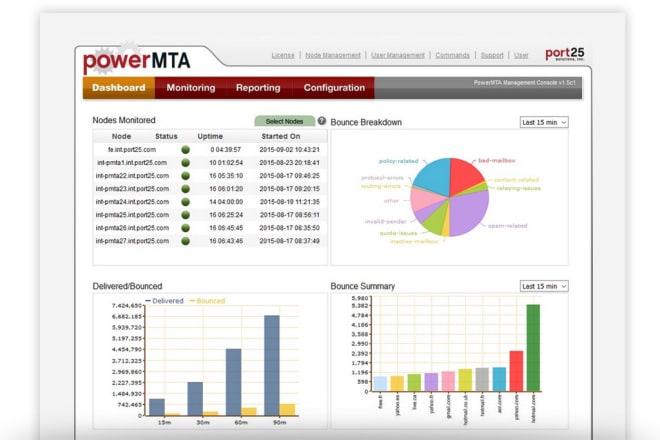Select node int-pmta24.int.port25.com

click(x=132, y=202)
